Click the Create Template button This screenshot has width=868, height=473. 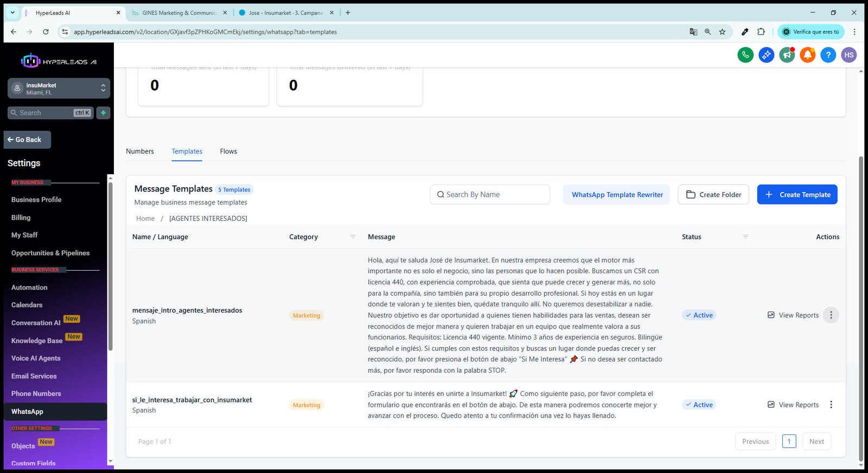point(797,195)
